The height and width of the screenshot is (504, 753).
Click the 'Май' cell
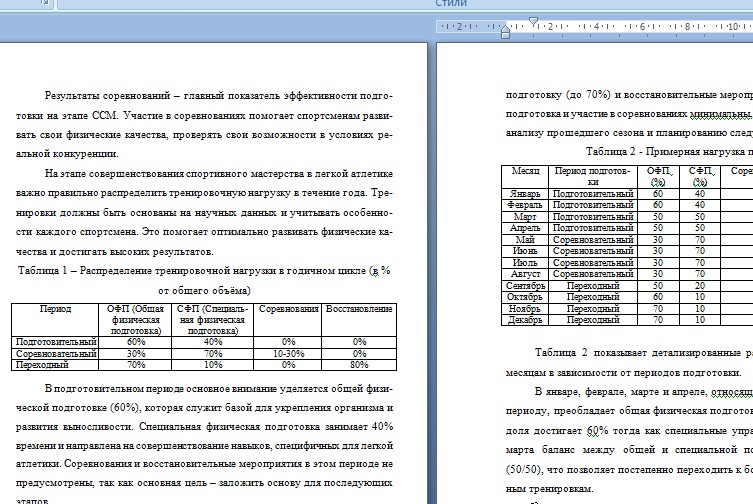(x=525, y=239)
